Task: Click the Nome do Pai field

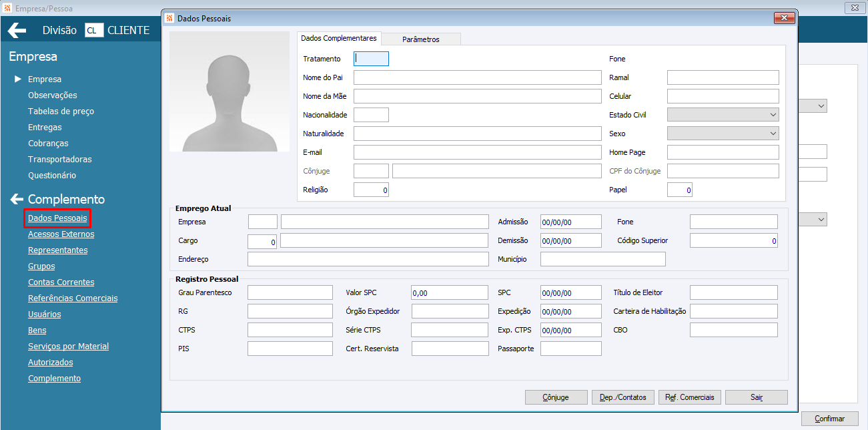Action: click(478, 77)
